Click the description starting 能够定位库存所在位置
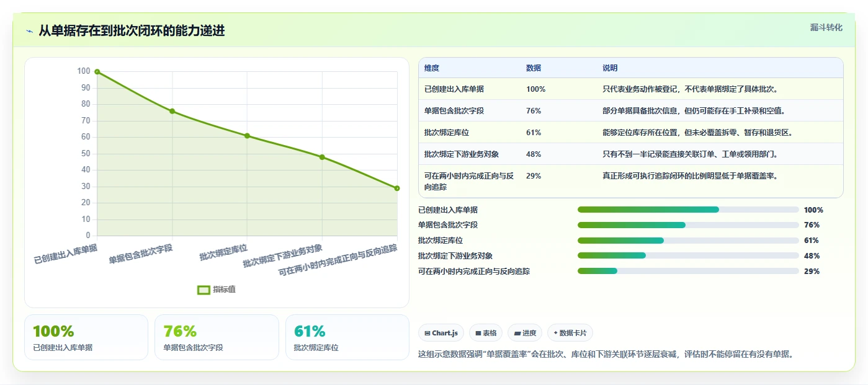 coord(697,133)
